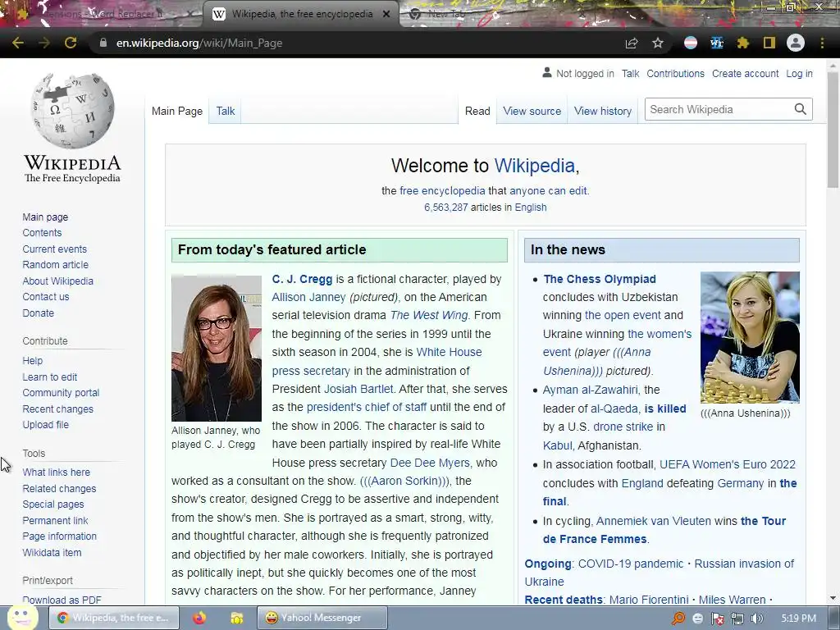The height and width of the screenshot is (630, 840).
Task: Open the Firefox taskbar icon
Action: click(199, 618)
